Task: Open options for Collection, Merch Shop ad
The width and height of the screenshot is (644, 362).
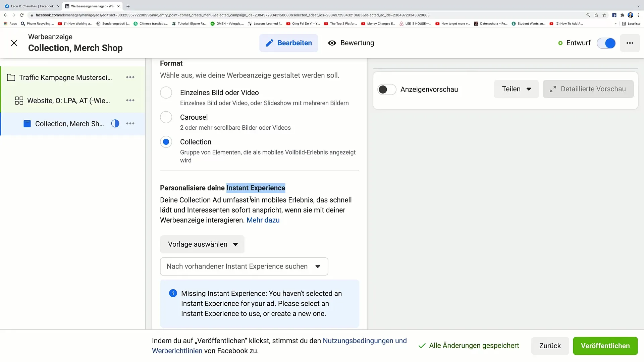Action: 130,124
